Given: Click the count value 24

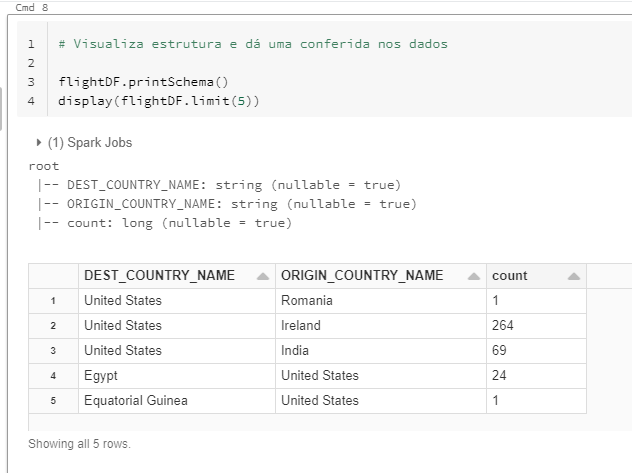Looking at the screenshot, I should (x=499, y=376).
